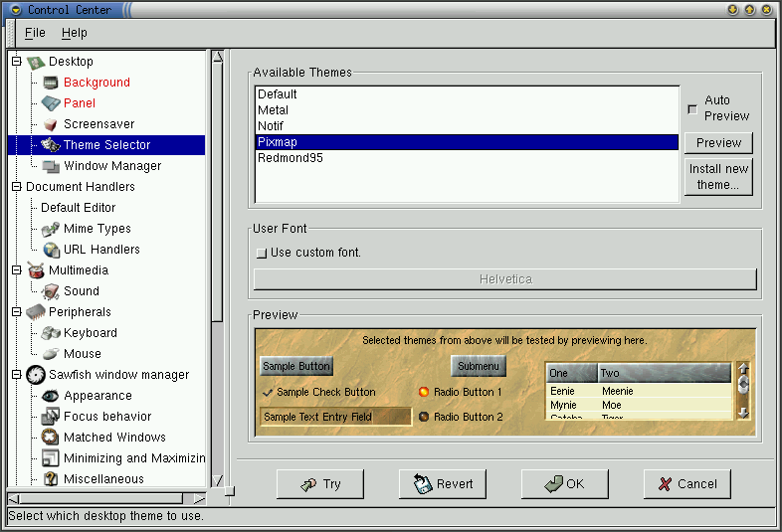Click the URL Handlers globe icon

51,250
